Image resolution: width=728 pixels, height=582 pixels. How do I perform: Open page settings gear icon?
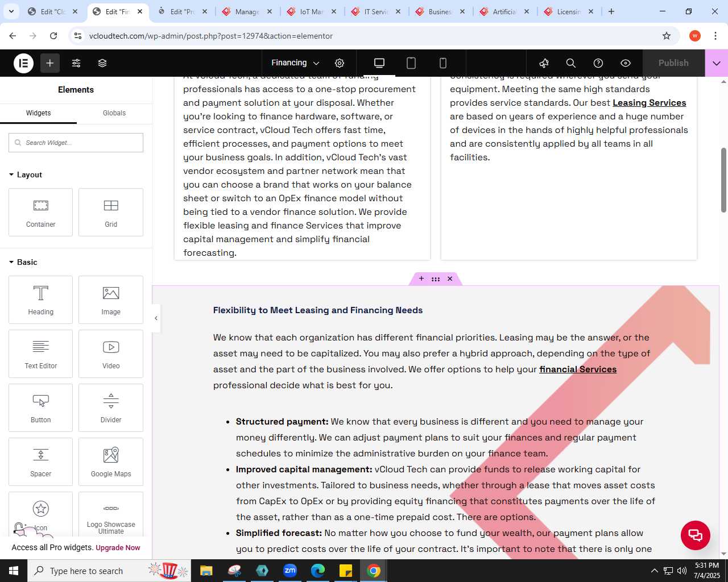(340, 63)
